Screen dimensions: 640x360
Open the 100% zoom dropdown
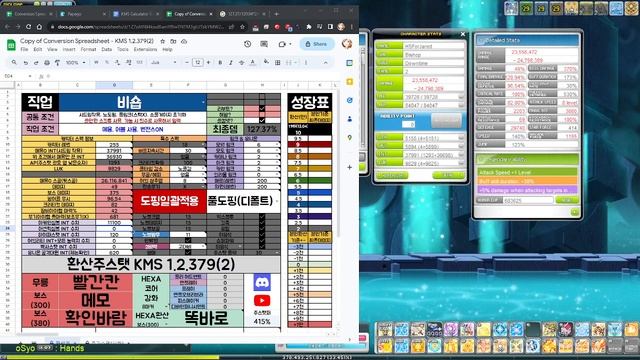pos(76,62)
